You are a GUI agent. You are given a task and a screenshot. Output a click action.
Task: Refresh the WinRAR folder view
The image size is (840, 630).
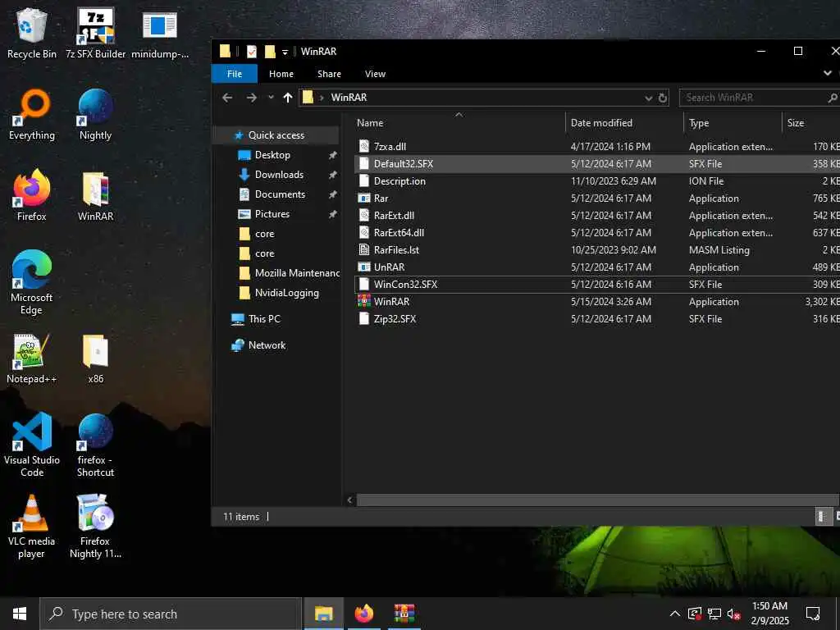663,98
